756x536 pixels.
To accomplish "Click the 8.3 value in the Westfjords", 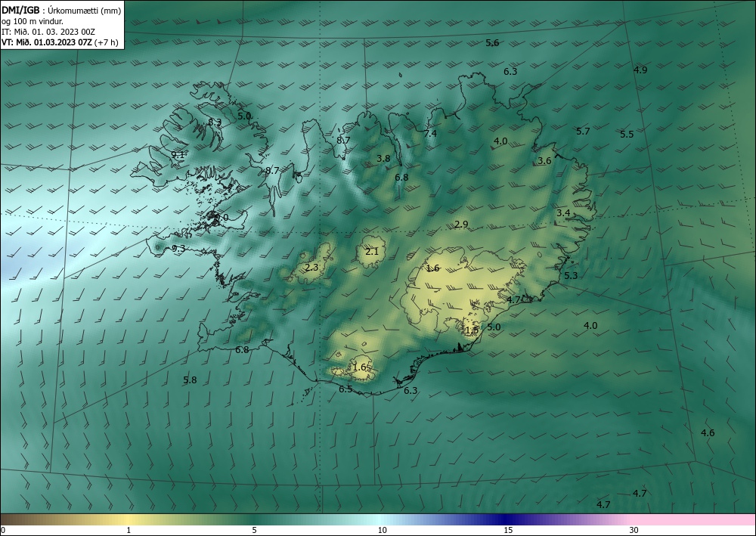I will tap(215, 122).
